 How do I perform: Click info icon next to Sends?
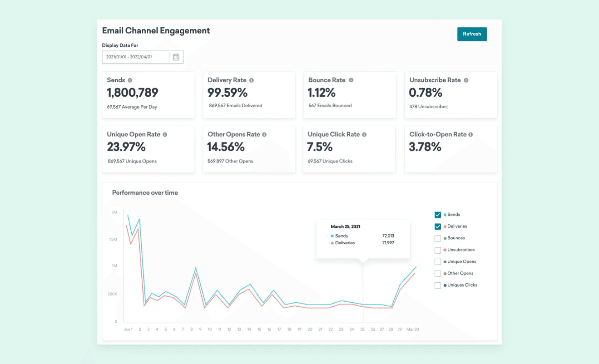tap(130, 80)
